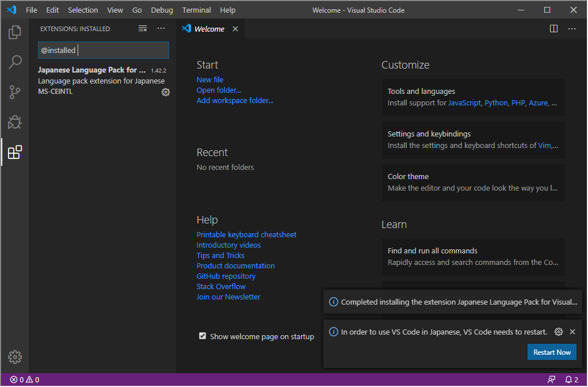Open the Selection menu
The image size is (588, 387).
coord(83,10)
